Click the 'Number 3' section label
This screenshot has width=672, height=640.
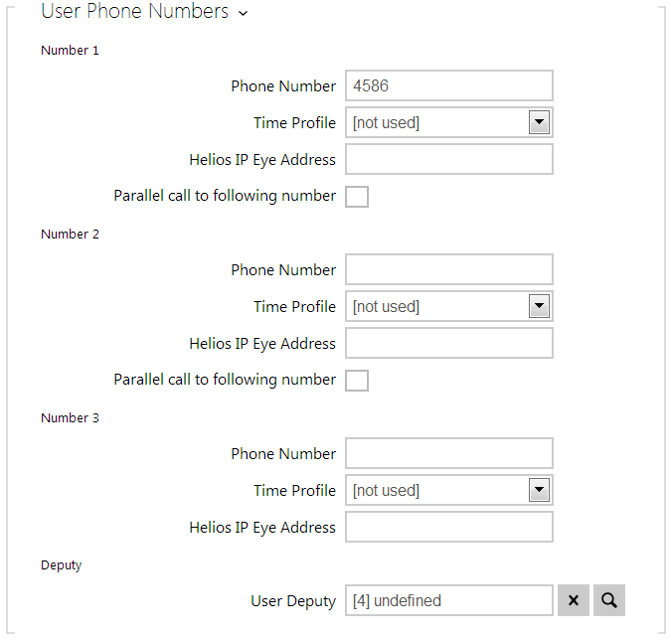coord(70,418)
